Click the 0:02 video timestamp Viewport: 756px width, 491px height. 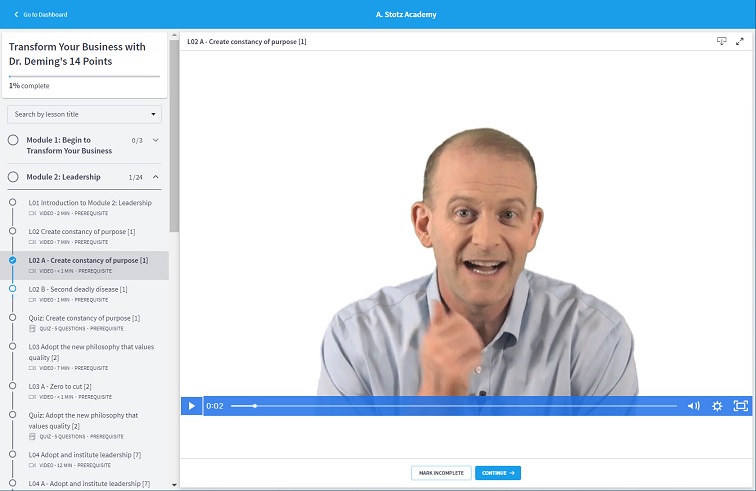pyautogui.click(x=215, y=406)
